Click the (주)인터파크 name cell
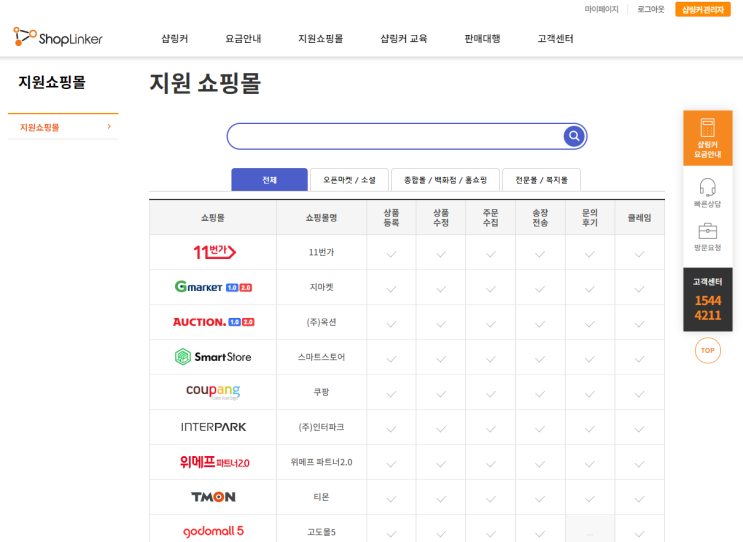 click(321, 427)
